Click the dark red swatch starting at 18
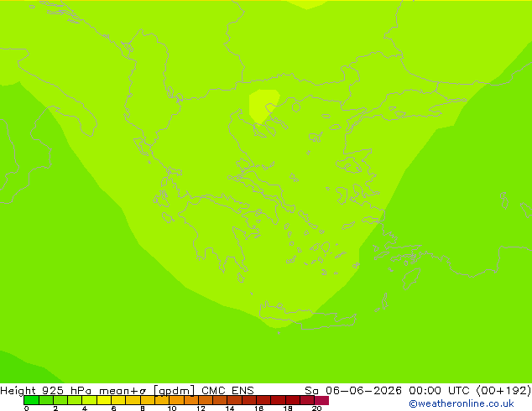 tap(293, 400)
